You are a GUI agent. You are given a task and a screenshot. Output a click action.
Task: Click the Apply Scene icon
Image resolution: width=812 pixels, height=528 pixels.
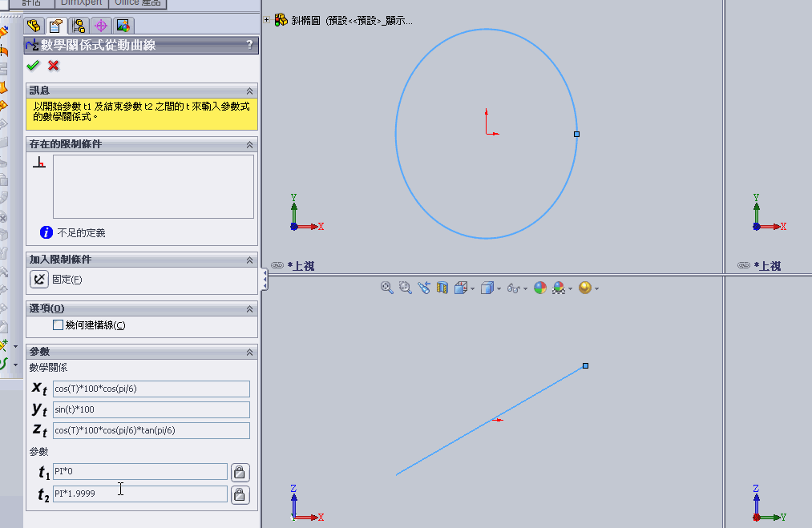tap(559, 288)
